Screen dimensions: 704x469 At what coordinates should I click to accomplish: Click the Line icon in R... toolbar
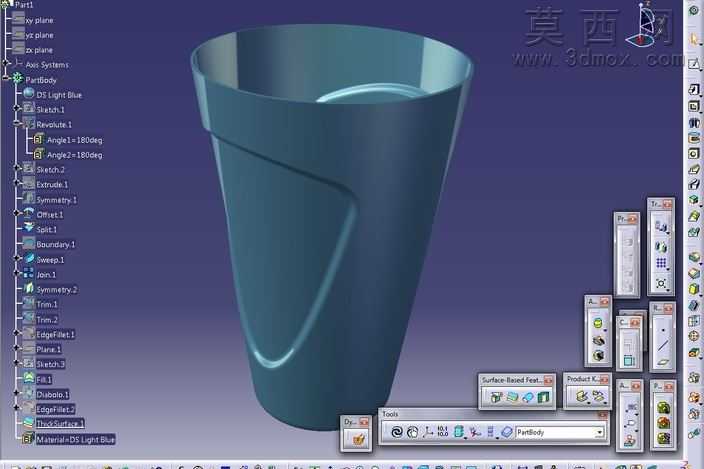coord(663,346)
